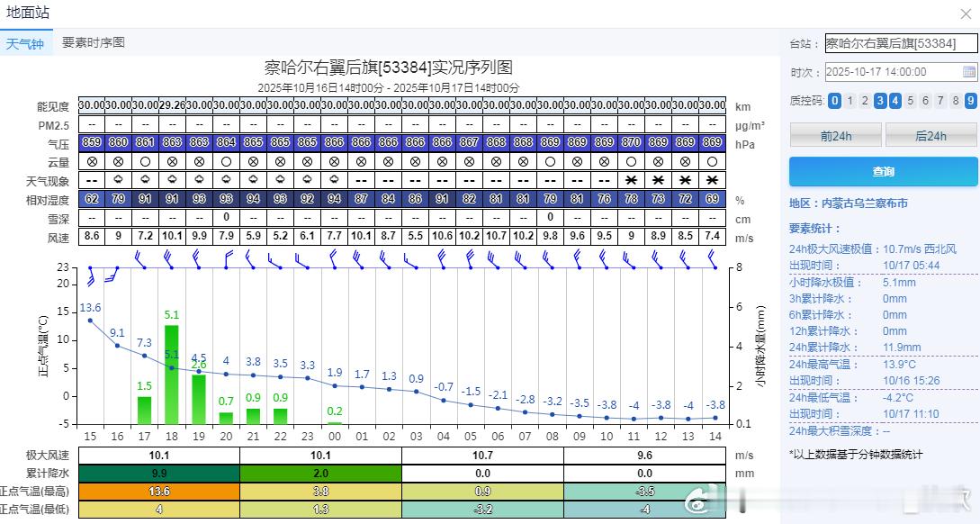
Task: Toggle quality control code 5
Action: 911,101
